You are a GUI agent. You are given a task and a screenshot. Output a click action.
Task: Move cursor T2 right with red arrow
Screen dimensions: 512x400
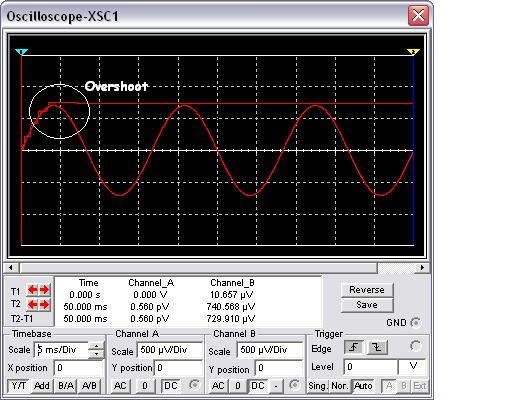click(x=44, y=304)
